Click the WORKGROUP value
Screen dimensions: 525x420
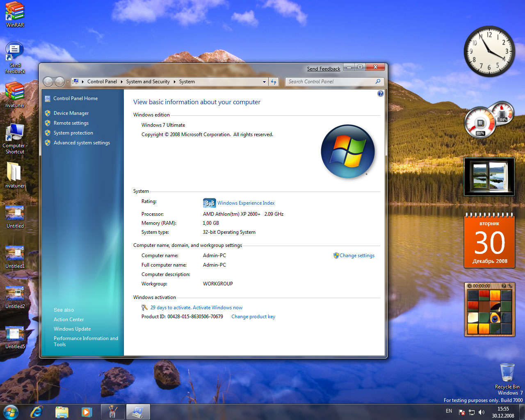[218, 284]
